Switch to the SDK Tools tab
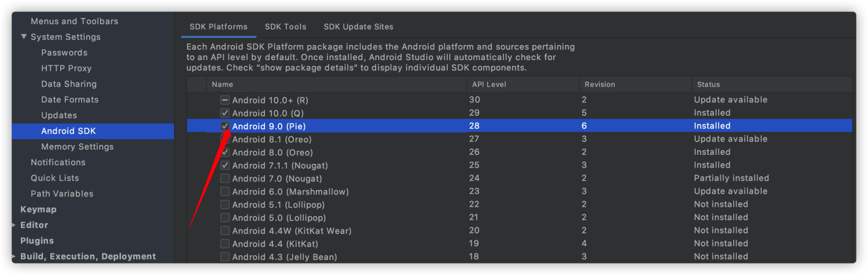Screen dimensions: 868x275 click(285, 27)
